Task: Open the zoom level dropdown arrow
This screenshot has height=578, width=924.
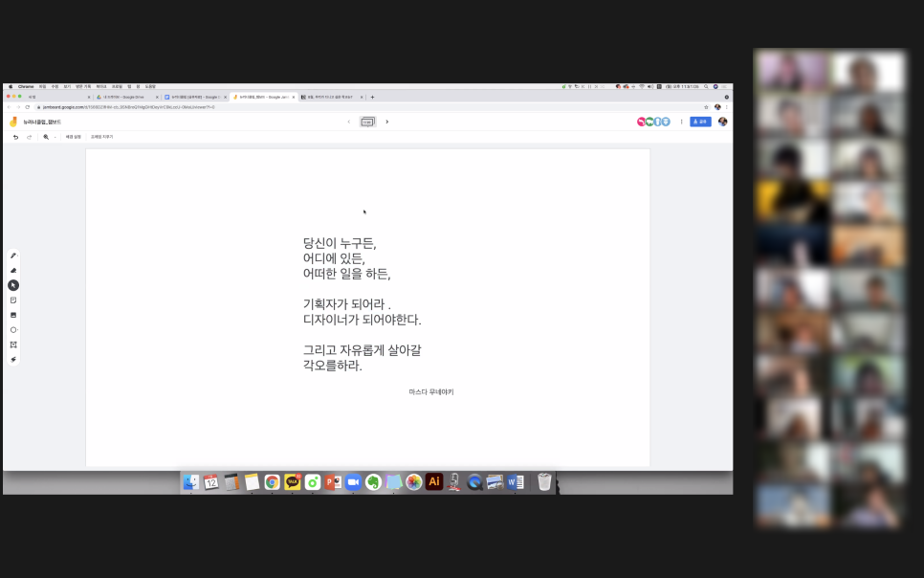Action: point(55,137)
